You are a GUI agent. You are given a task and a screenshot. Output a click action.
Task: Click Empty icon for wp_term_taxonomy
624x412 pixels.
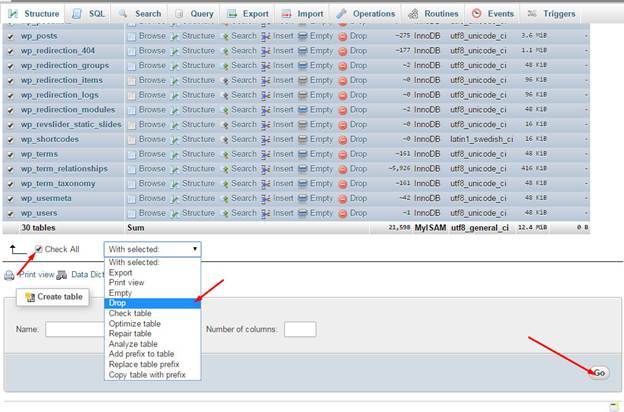tap(303, 184)
